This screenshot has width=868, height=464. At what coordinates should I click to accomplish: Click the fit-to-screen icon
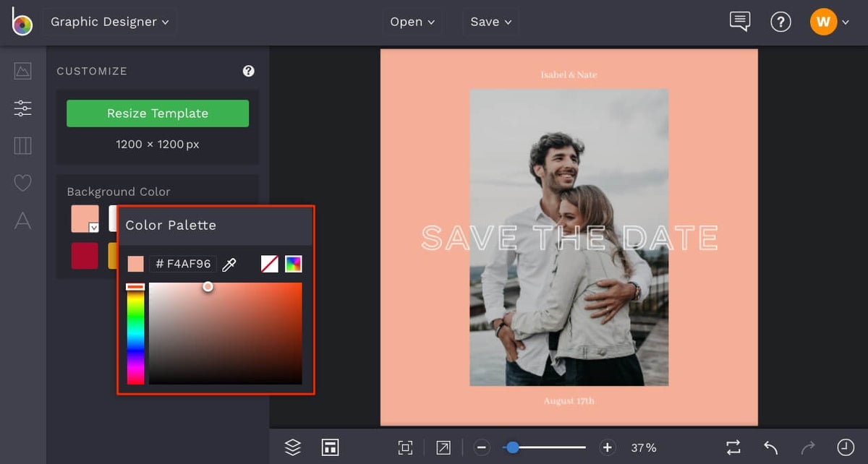(x=405, y=447)
